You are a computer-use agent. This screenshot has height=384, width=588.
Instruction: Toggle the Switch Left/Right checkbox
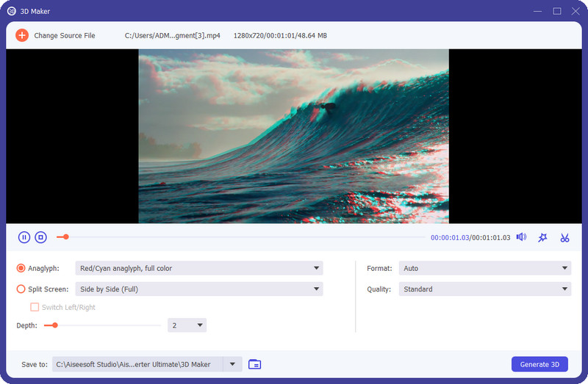tap(35, 308)
